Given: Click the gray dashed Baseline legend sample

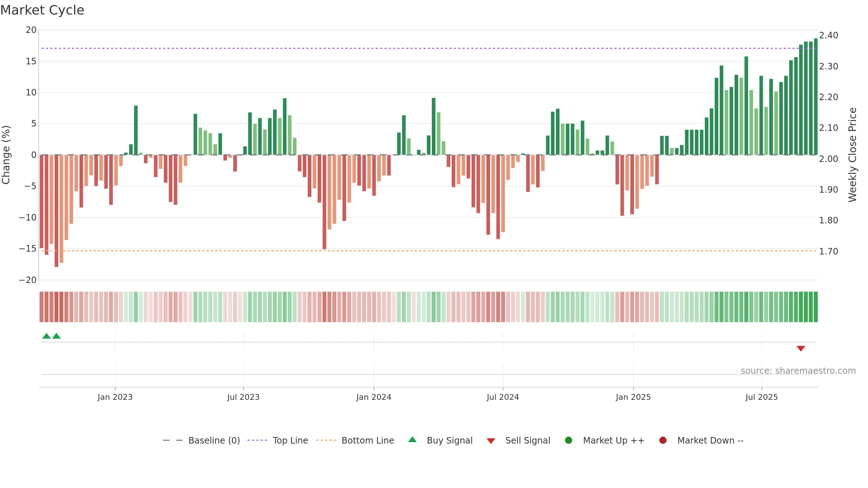Looking at the screenshot, I should pos(173,440).
